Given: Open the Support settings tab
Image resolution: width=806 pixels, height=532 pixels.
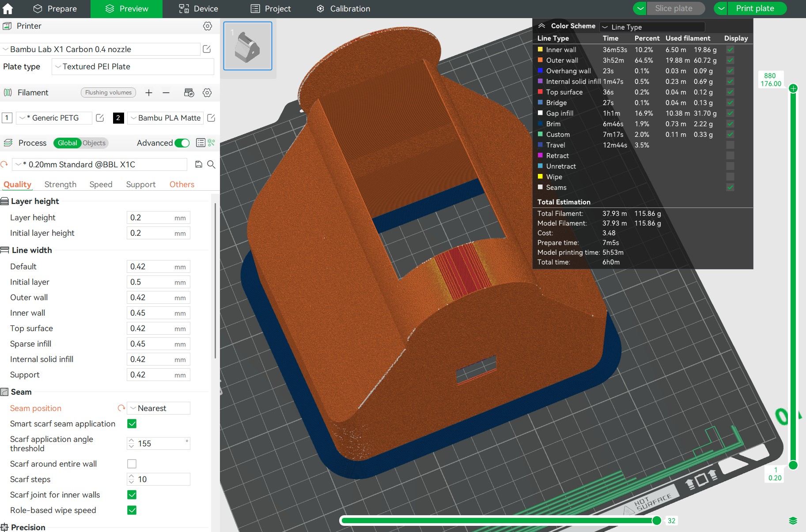Looking at the screenshot, I should tap(141, 185).
